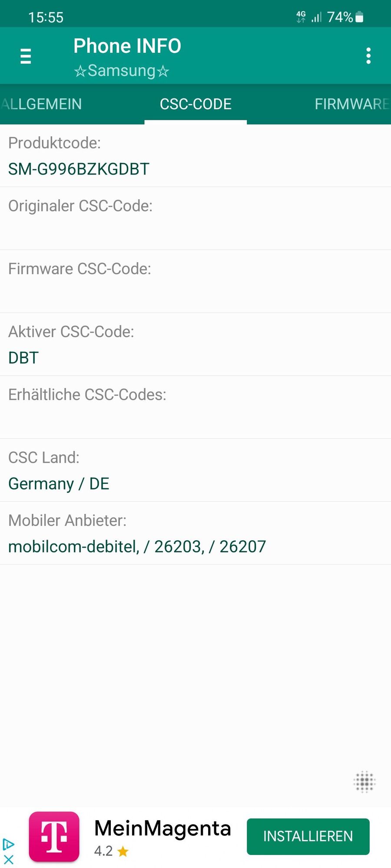Tap the Originaler CSC-Code row
The height and width of the screenshot is (868, 391).
195,218
